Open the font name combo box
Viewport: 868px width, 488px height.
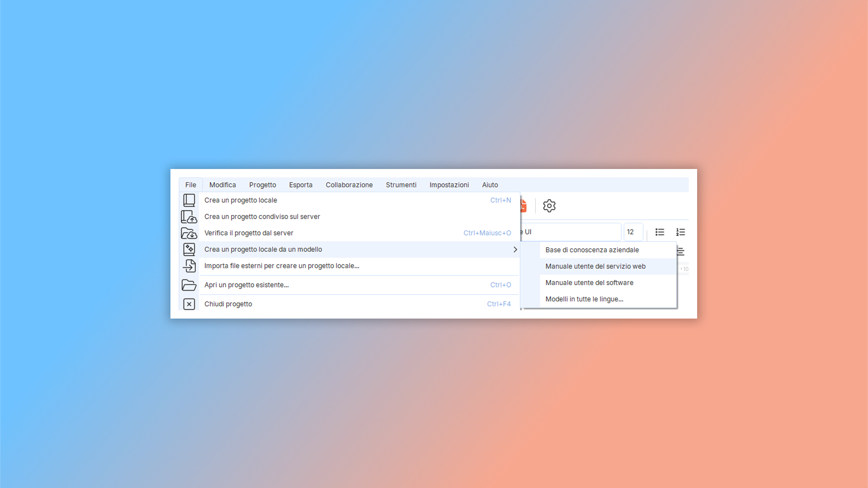[572, 232]
